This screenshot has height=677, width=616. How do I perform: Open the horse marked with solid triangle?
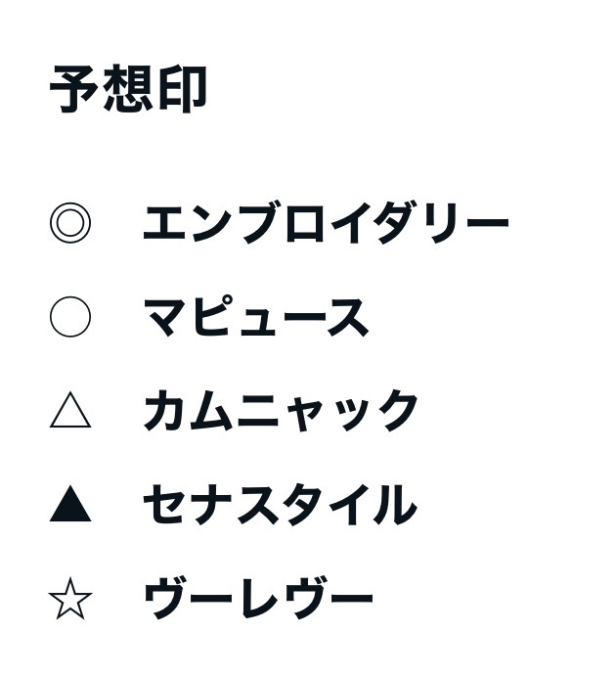tap(280, 506)
